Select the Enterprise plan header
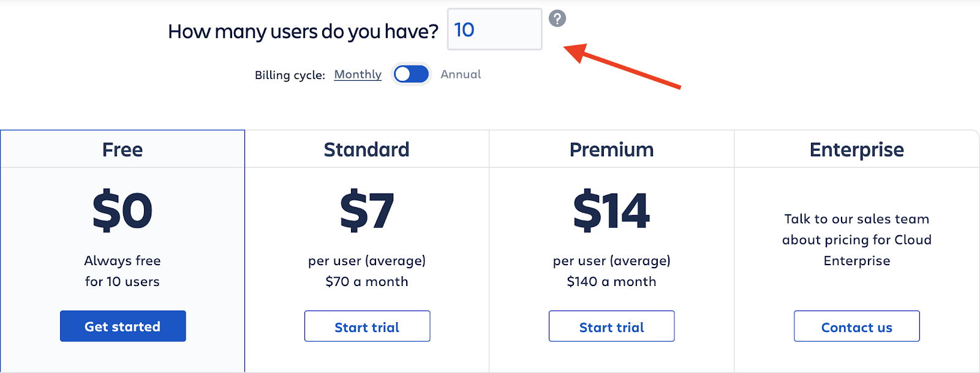The height and width of the screenshot is (373, 980). point(856,150)
